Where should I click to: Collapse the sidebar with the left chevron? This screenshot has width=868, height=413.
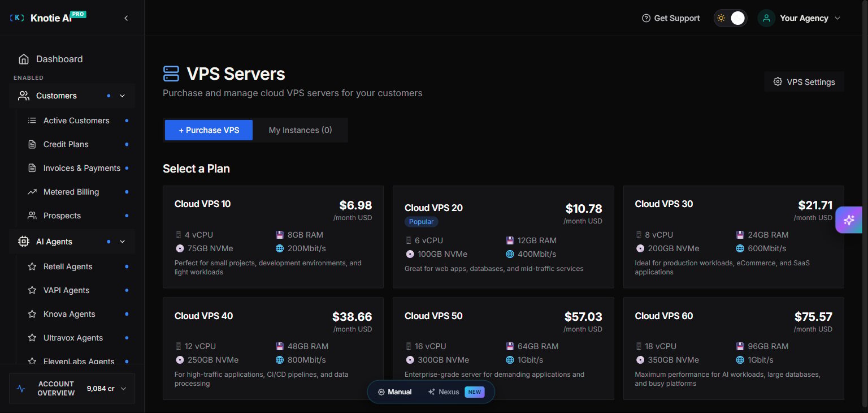click(126, 18)
